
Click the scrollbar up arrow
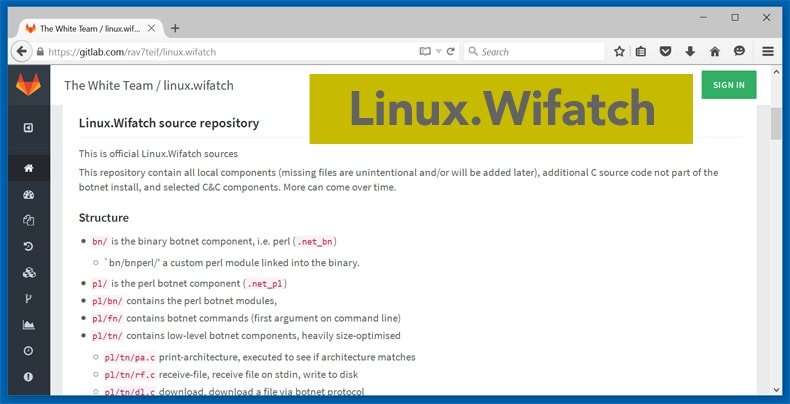tap(776, 72)
